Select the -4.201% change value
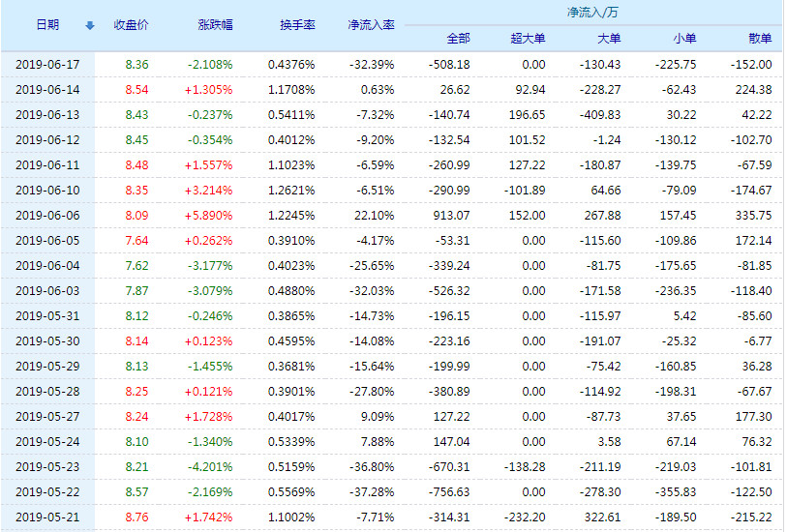787x532 pixels. [210, 466]
